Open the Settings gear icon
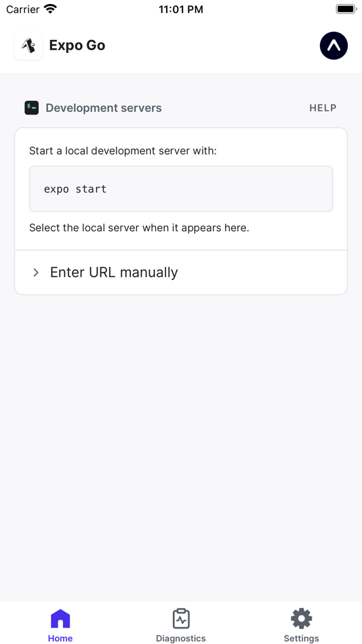This screenshot has width=362, height=644. 302,618
